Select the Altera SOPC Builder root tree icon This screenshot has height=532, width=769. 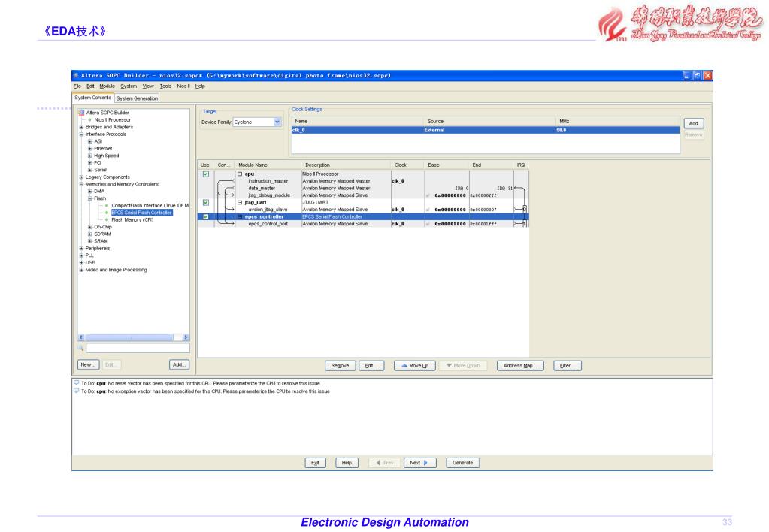pyautogui.click(x=81, y=113)
